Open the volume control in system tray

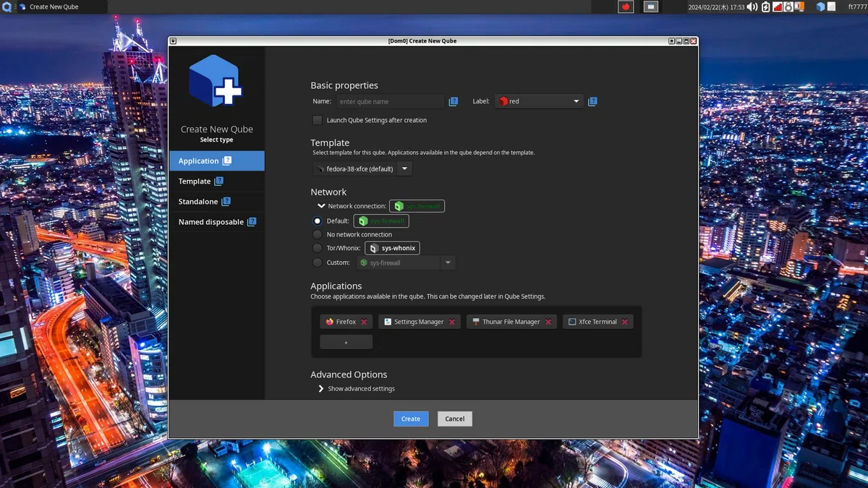752,7
